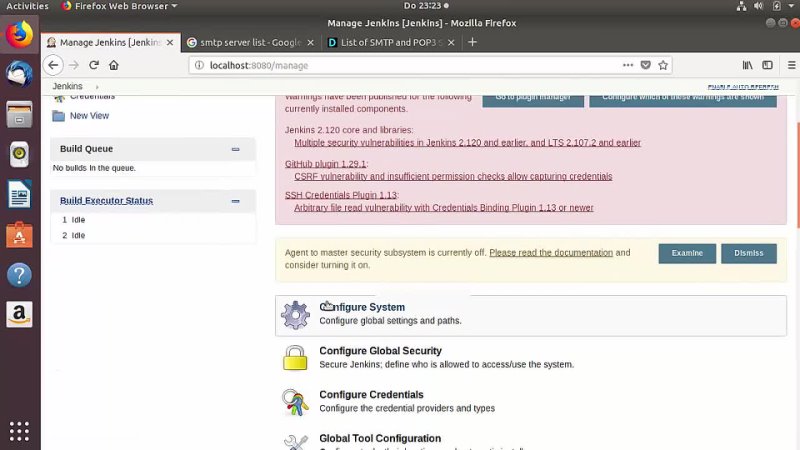800x450 pixels.
Task: Open the volume indicator in the top bar
Action: (759, 6)
